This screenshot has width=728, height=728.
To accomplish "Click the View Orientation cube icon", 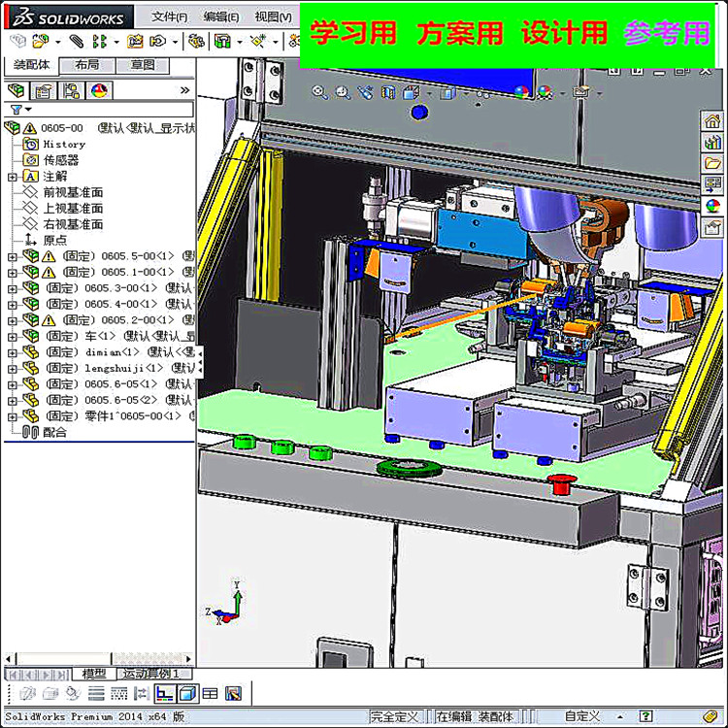I will [412, 93].
